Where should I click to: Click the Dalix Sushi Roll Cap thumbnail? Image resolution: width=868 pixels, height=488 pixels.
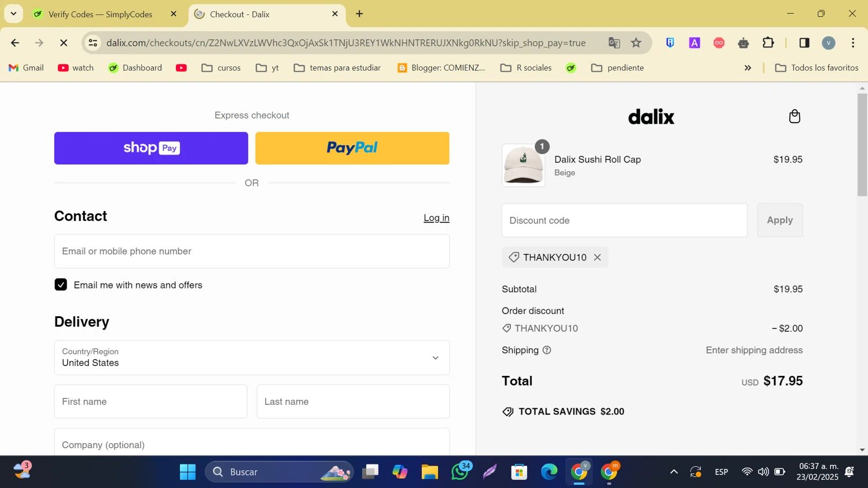(523, 165)
